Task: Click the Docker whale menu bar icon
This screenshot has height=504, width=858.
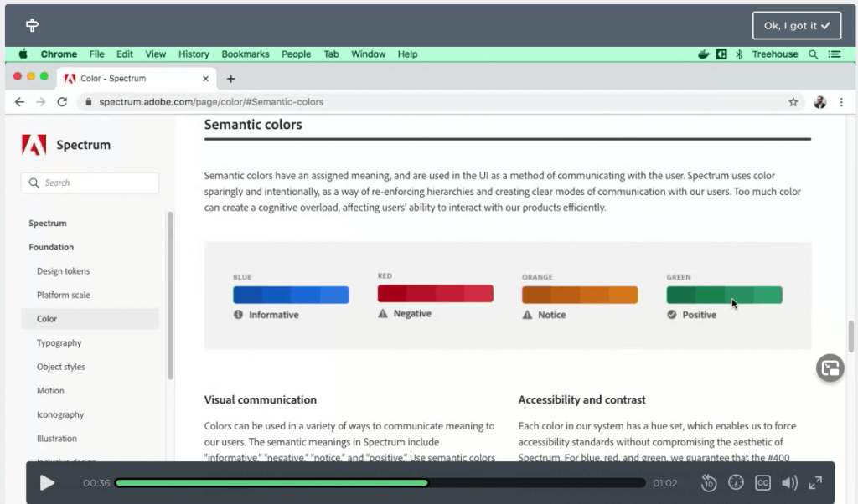Action: 704,54
